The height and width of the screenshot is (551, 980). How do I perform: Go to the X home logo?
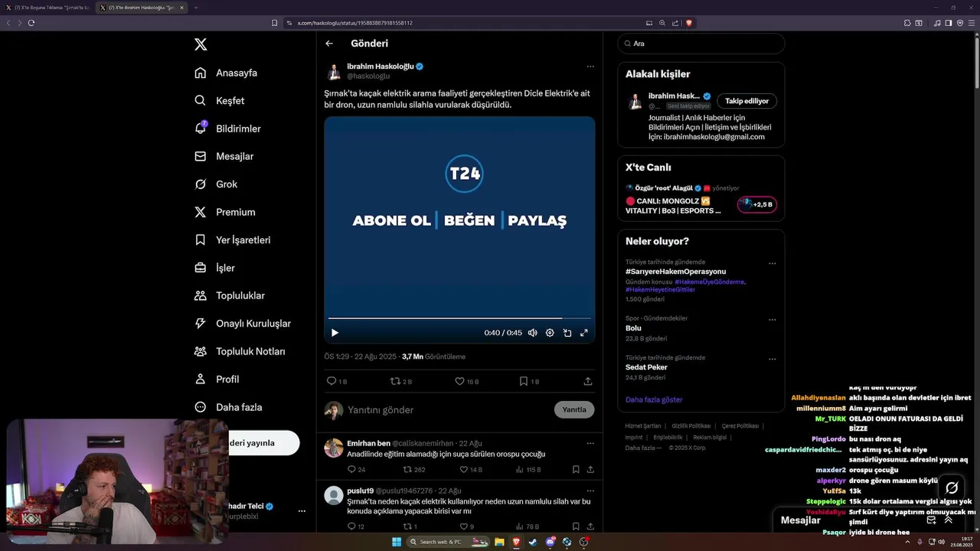click(201, 44)
